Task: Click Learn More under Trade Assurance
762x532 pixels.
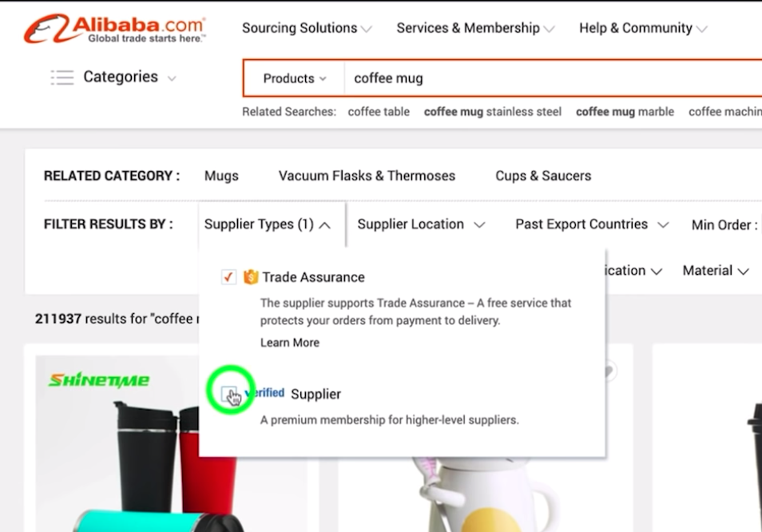Action: (x=290, y=343)
